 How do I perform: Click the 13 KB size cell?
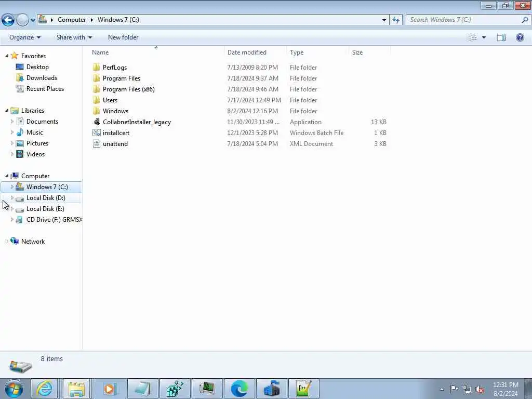pos(379,122)
